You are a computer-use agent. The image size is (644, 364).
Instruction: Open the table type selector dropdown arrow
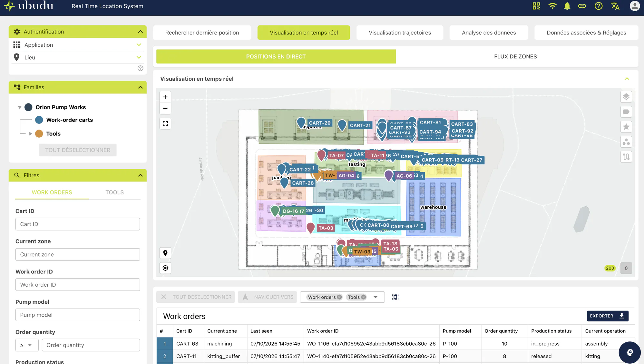pyautogui.click(x=376, y=297)
